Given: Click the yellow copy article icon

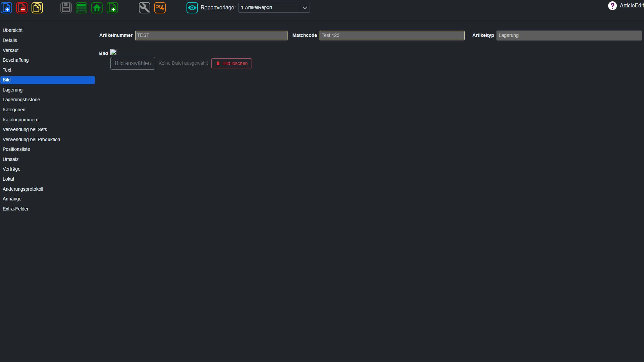Looking at the screenshot, I should click(37, 8).
